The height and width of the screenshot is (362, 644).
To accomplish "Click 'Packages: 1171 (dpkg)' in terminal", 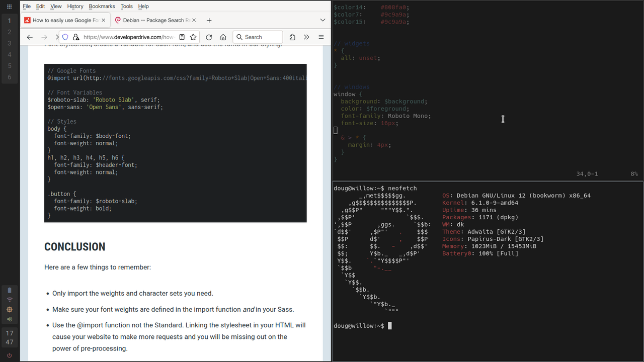I will pos(480,218).
